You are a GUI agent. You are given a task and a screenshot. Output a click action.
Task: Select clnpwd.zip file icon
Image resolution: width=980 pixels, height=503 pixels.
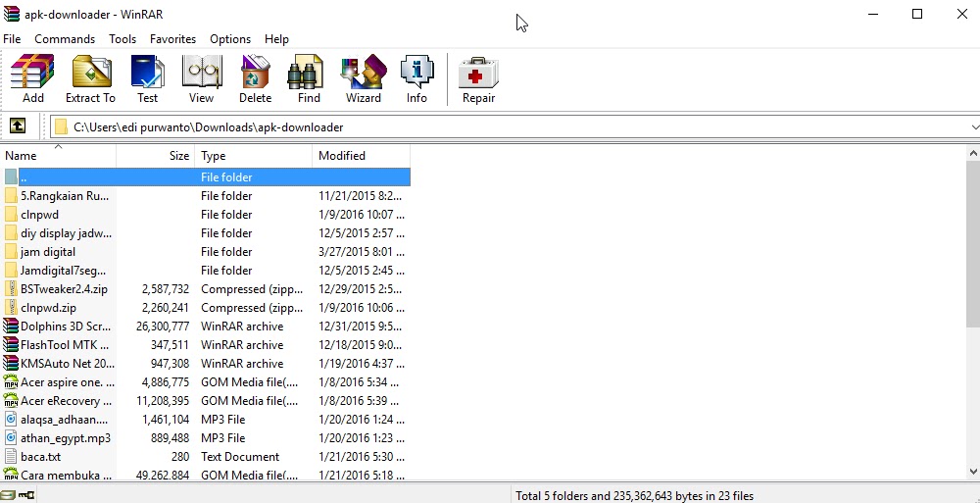[x=11, y=308]
